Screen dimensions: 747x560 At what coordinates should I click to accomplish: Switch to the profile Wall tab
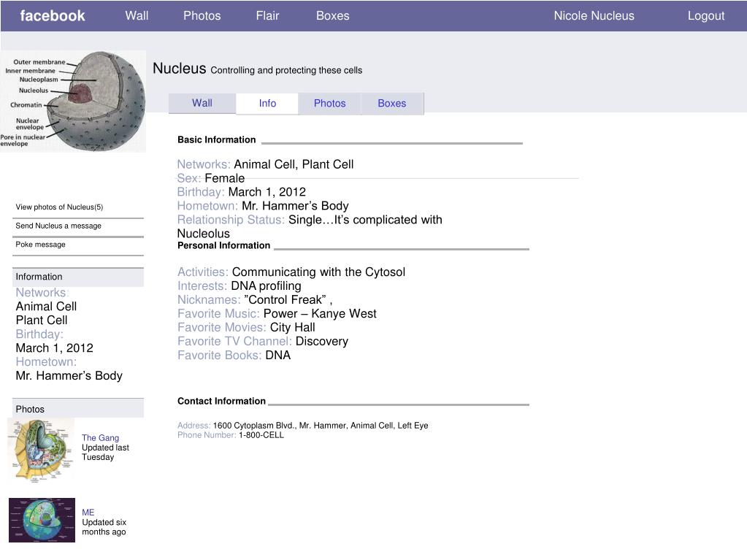(202, 104)
